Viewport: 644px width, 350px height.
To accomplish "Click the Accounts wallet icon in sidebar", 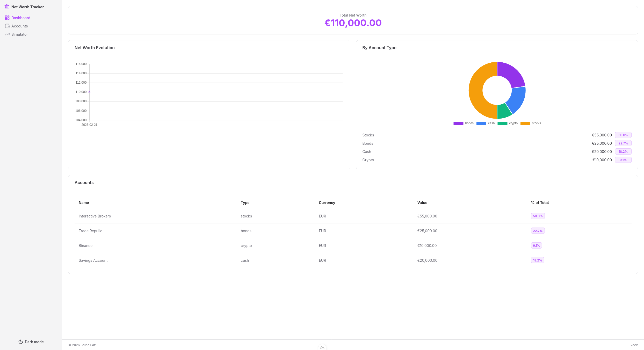I will pos(7,26).
